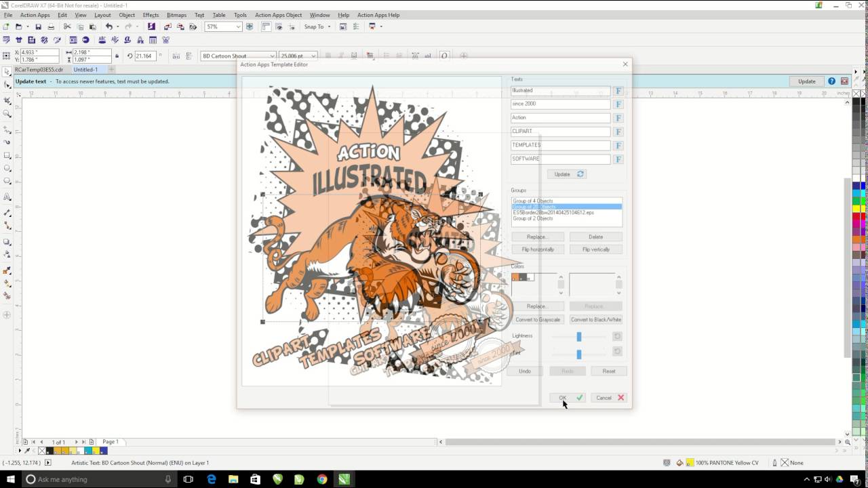Open the Bitmaps menu

point(176,15)
